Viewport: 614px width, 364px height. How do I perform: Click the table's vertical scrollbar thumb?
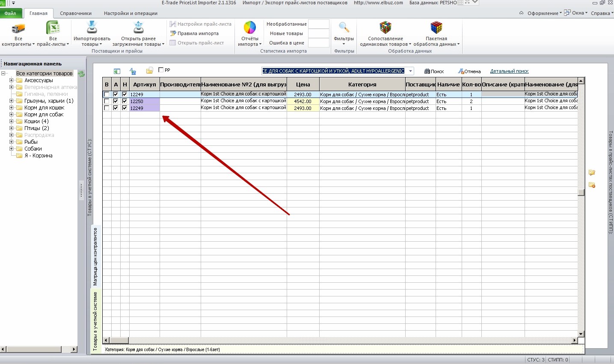click(x=581, y=192)
